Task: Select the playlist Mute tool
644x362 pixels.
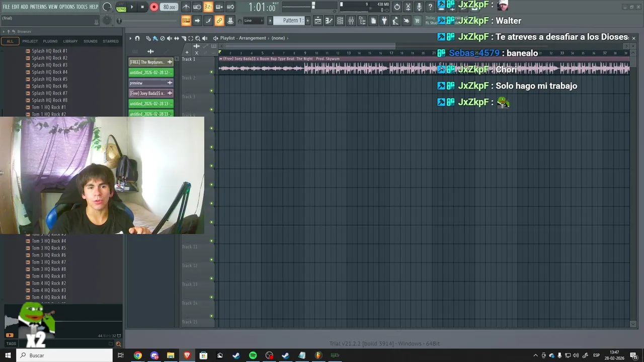Action: [x=169, y=38]
